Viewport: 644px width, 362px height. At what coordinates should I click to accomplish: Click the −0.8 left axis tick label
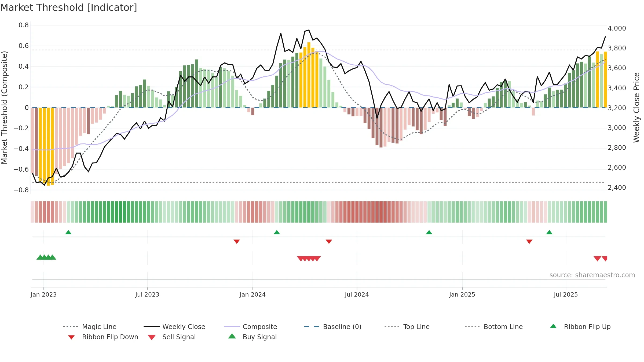coord(21,190)
